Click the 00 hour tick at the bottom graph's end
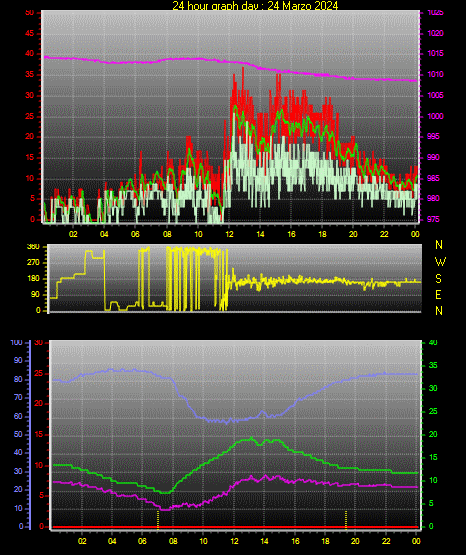Screen dimensions: 466x555 click(416, 541)
